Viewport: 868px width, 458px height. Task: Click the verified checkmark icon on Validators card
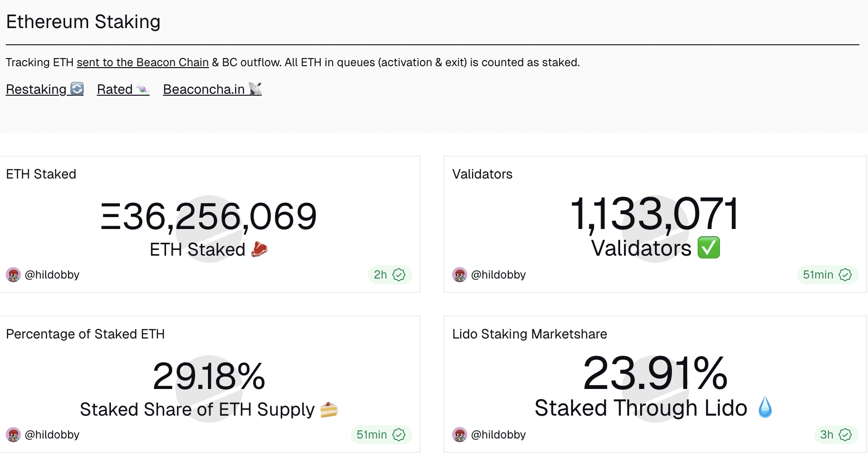(x=845, y=275)
